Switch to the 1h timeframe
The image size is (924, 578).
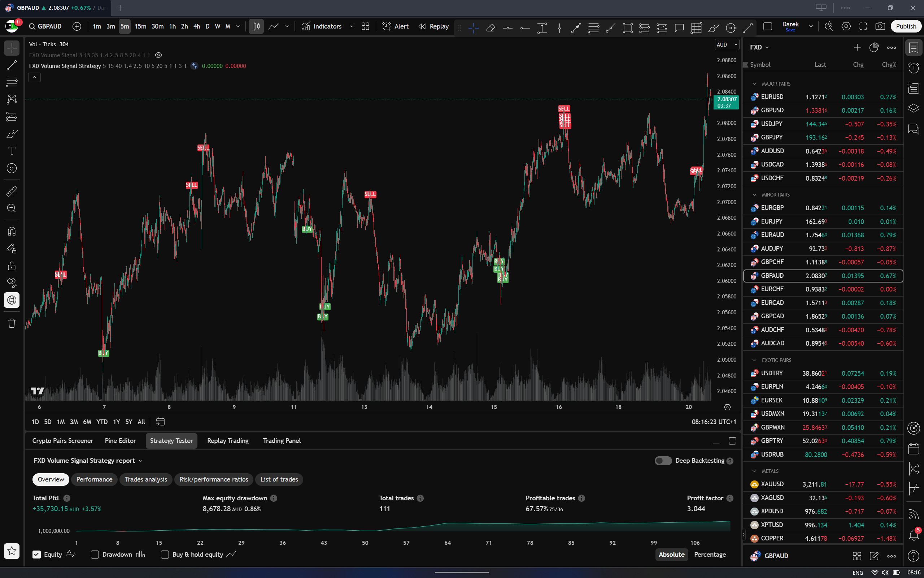pyautogui.click(x=173, y=26)
